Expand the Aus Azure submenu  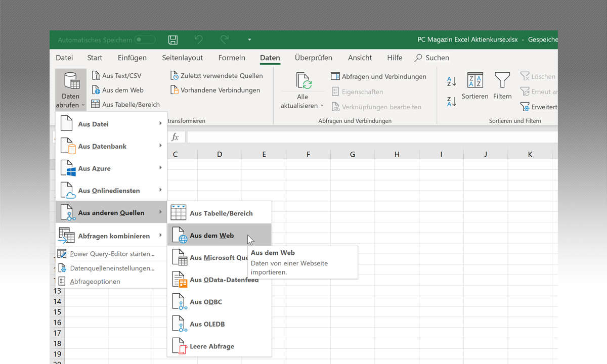tap(111, 168)
